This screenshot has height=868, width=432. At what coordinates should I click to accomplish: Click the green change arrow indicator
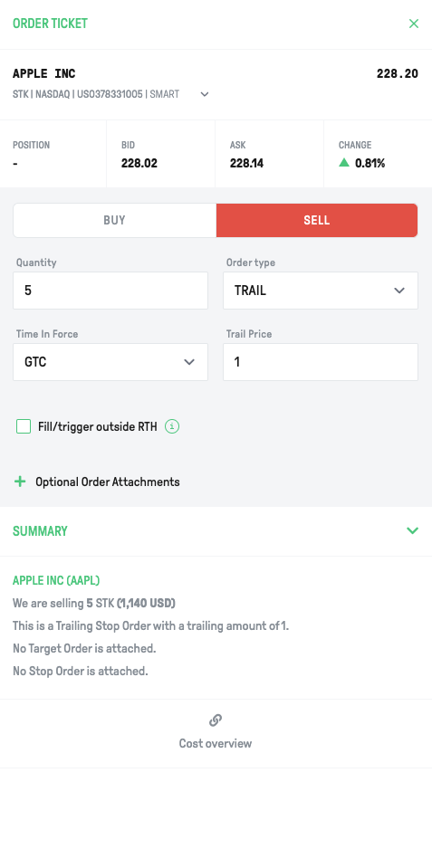(344, 163)
